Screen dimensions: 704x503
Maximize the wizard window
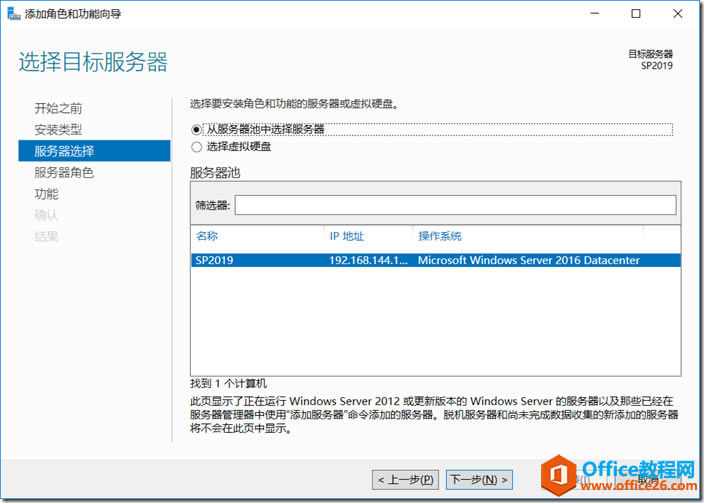[636, 14]
